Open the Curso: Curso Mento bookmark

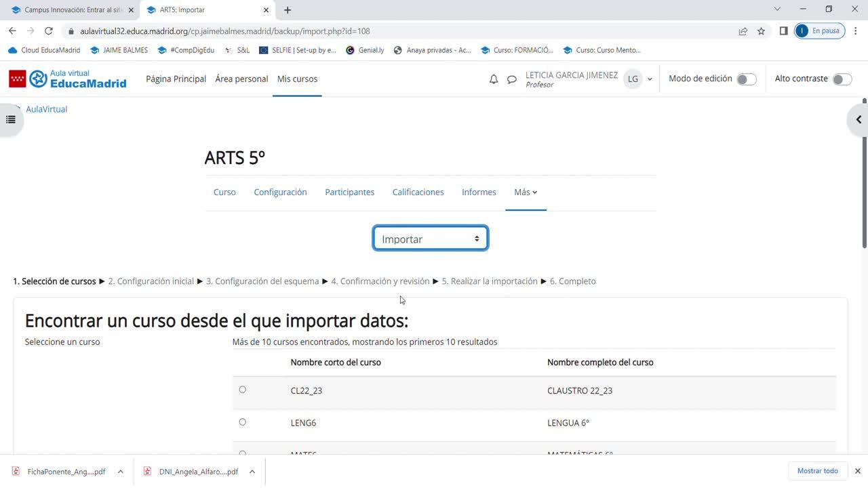pos(601,50)
